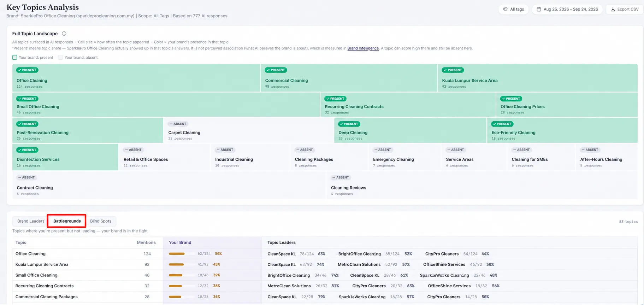
Task: Open the Small Office Cleaning treemap cell
Action: point(166,105)
